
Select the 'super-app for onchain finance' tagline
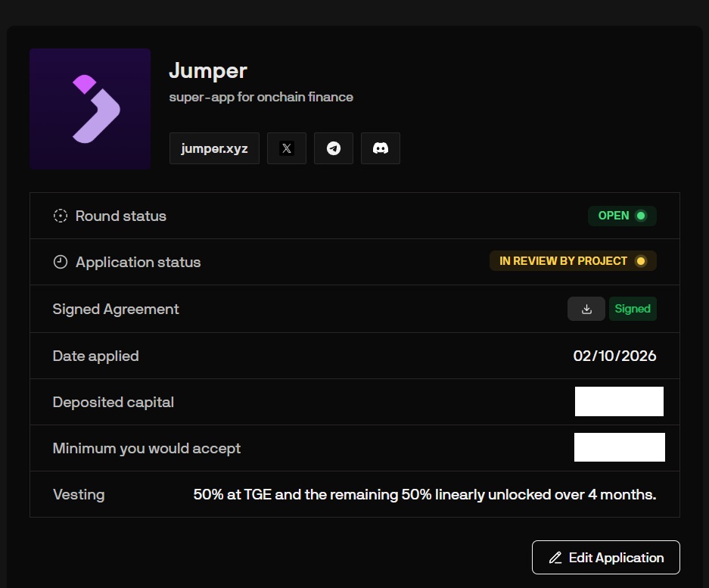point(261,97)
